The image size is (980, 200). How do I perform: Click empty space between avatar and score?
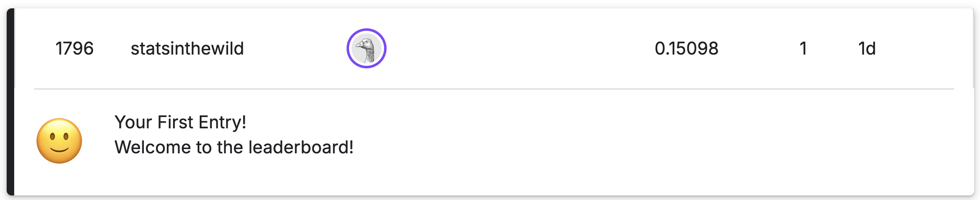pos(517,49)
